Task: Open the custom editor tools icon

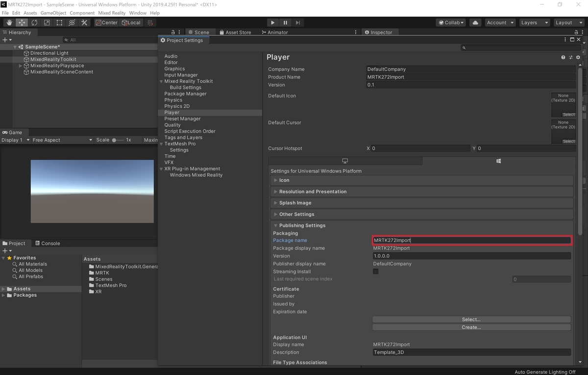Action: (84, 23)
